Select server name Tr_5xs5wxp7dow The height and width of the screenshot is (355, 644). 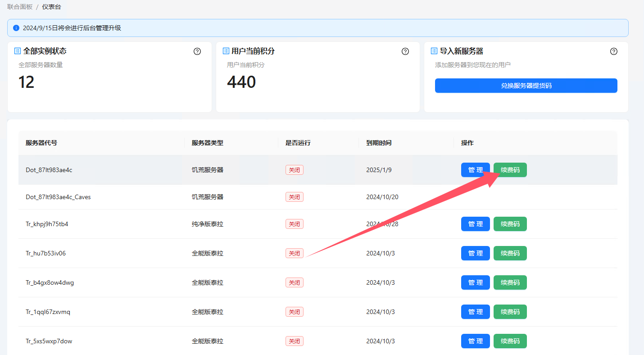click(49, 341)
